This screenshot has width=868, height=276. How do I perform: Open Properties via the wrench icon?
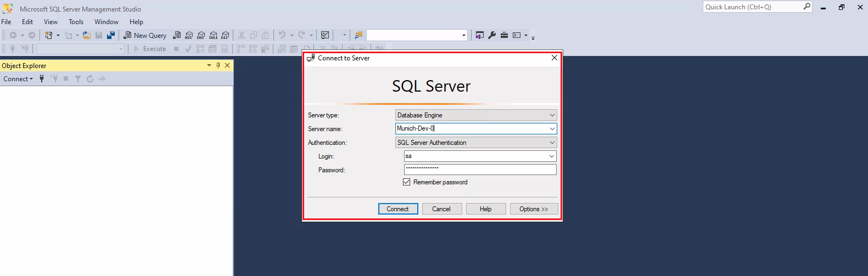tap(492, 35)
